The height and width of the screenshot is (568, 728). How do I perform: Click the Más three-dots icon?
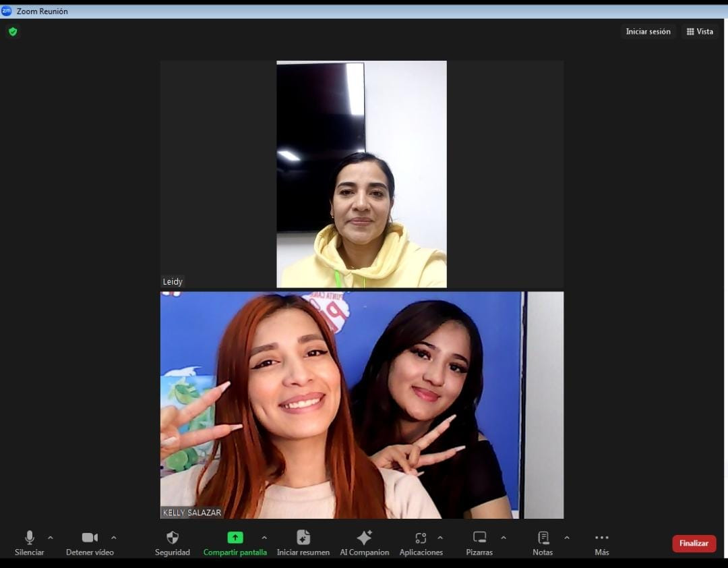coord(601,538)
